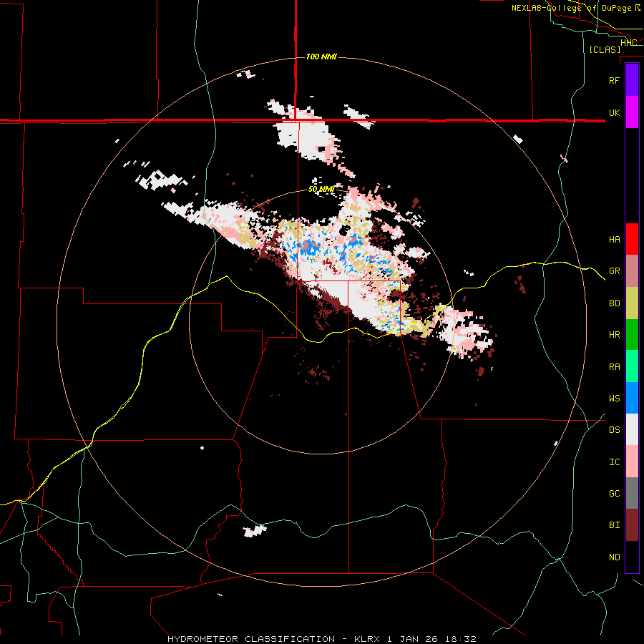Click the Hydrometeor Classification KLRX title caption
Screen dimensions: 644x644
(321, 639)
